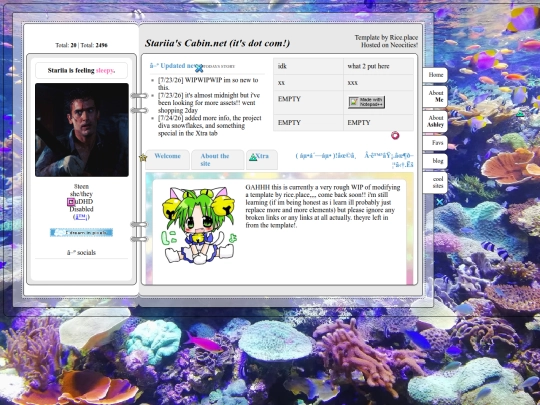Viewport: 540px width, 405px height.
Task: Open the Home navigation tab
Action: [x=435, y=75]
